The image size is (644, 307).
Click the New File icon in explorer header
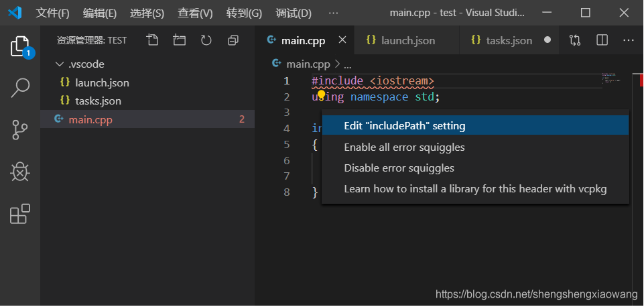pos(152,40)
